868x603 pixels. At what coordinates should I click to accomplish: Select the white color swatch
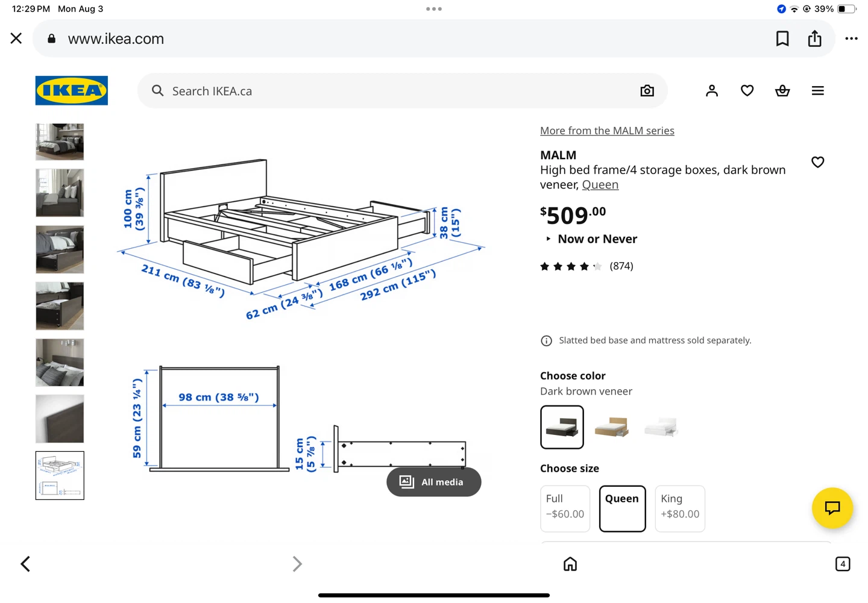(661, 427)
